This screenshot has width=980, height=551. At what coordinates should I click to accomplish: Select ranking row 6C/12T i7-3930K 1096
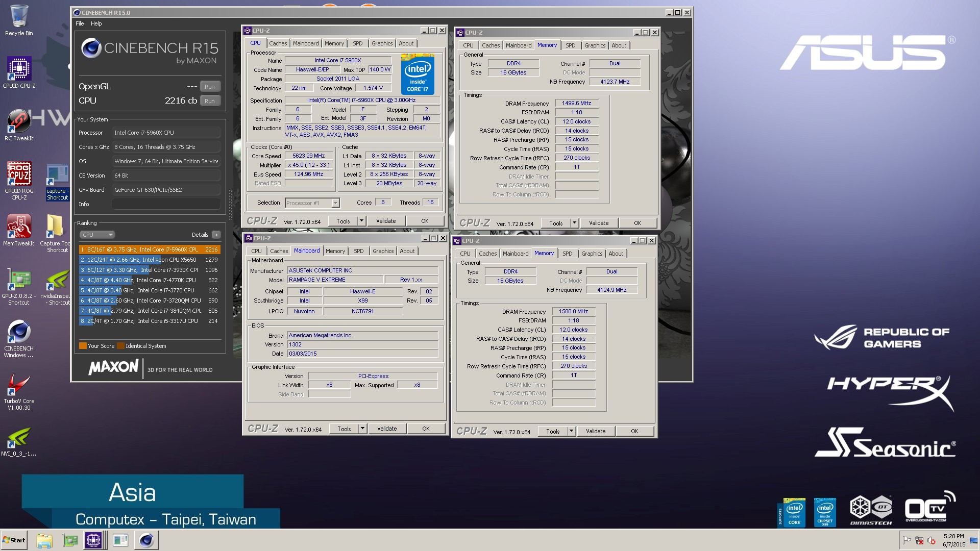click(x=150, y=270)
